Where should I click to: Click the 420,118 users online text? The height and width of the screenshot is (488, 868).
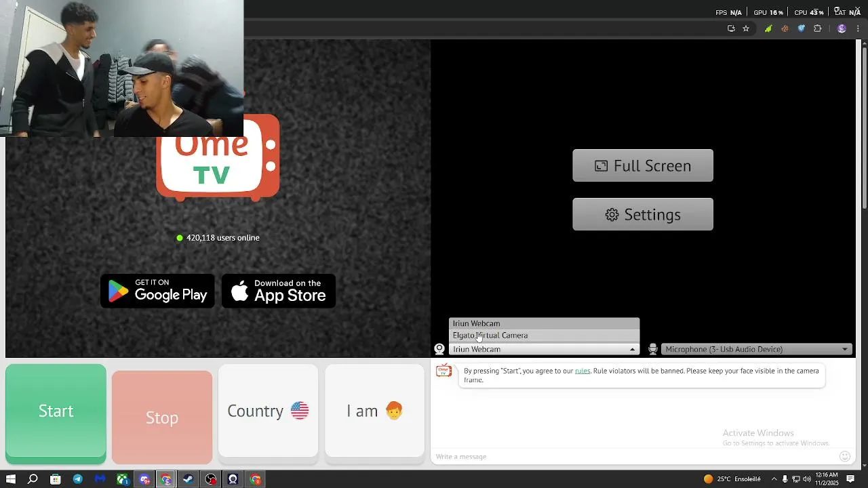(x=222, y=238)
